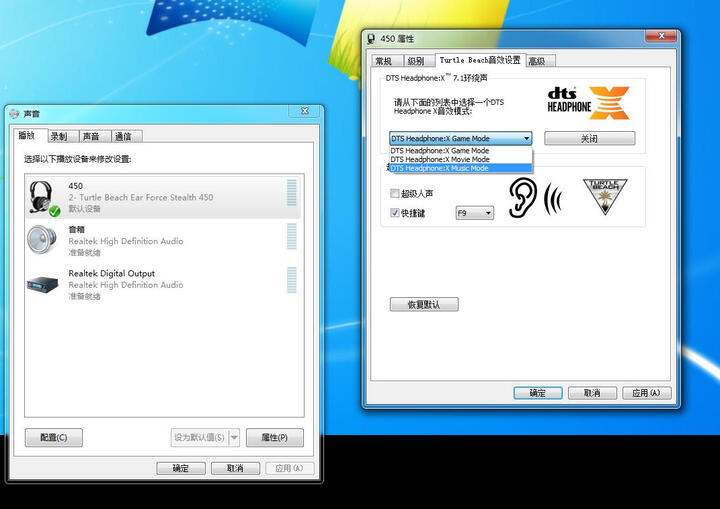Click the 配置(C) button

pos(54,437)
